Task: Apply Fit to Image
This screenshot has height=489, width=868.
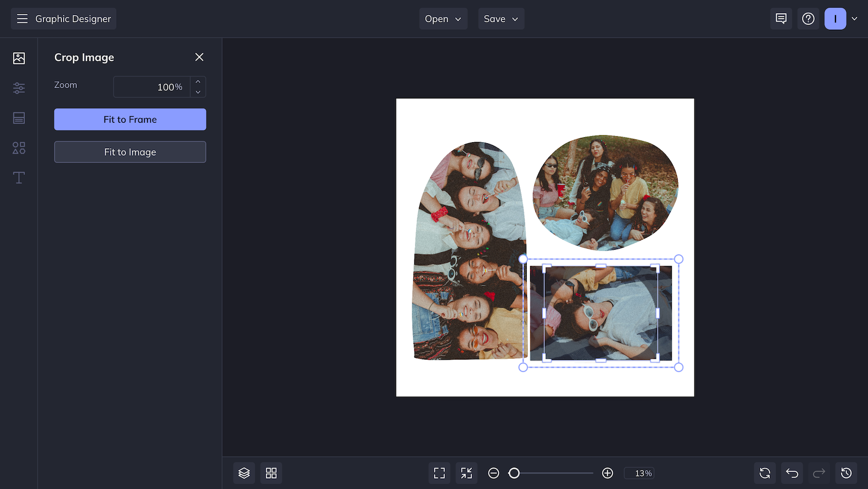Action: coord(130,151)
